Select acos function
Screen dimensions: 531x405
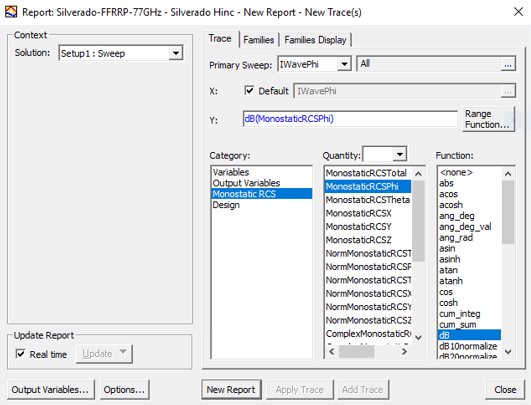469,194
